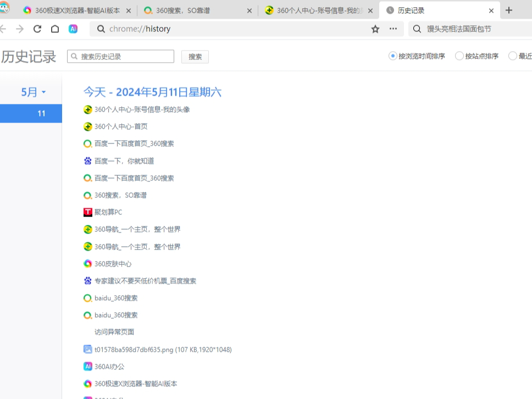Switch to the 360搜索，SO靠谱 tab

(x=198, y=10)
